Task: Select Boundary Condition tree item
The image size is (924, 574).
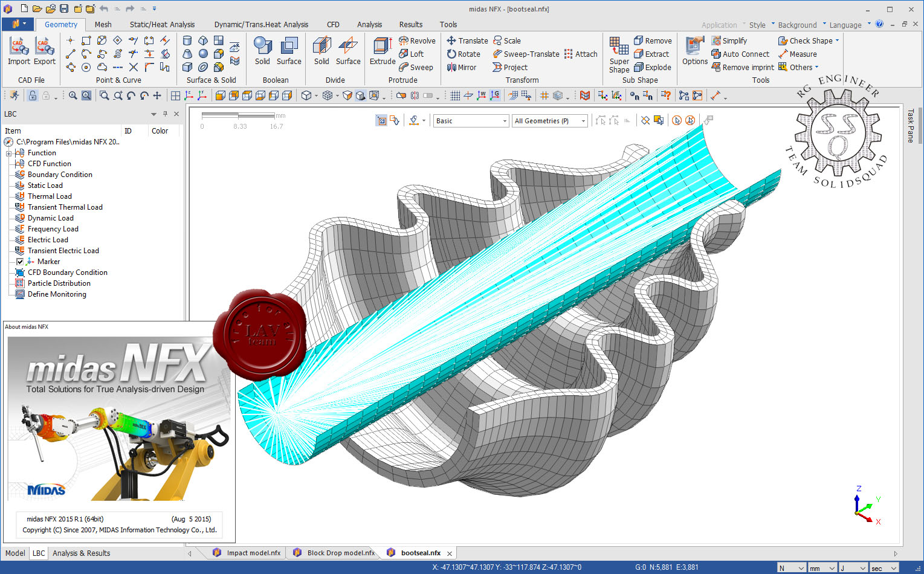Action: (x=60, y=175)
